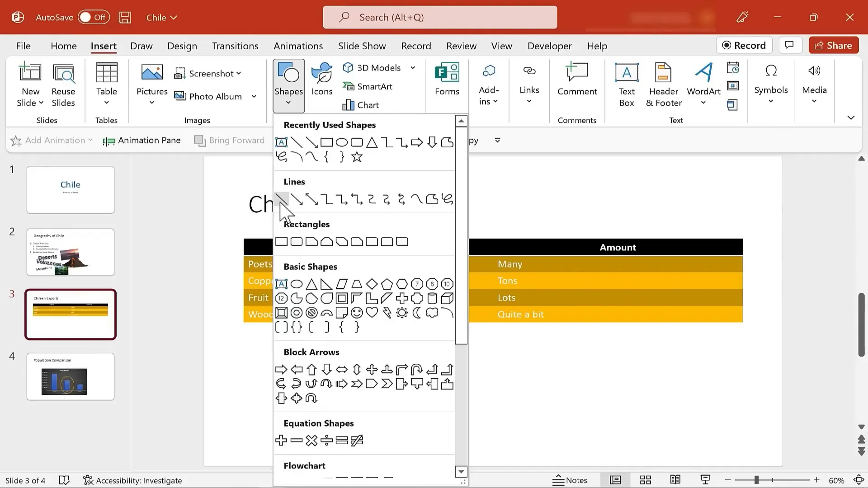The image size is (868, 488).
Task: Select the Moon basic shape
Action: (417, 312)
